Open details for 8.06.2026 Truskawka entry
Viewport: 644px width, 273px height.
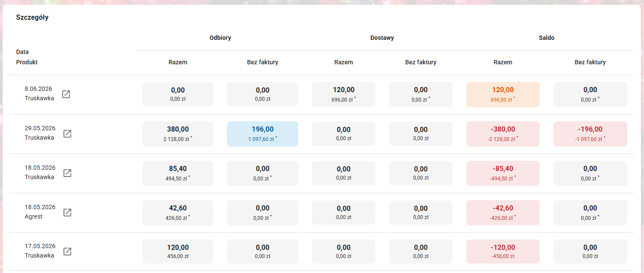pos(66,94)
